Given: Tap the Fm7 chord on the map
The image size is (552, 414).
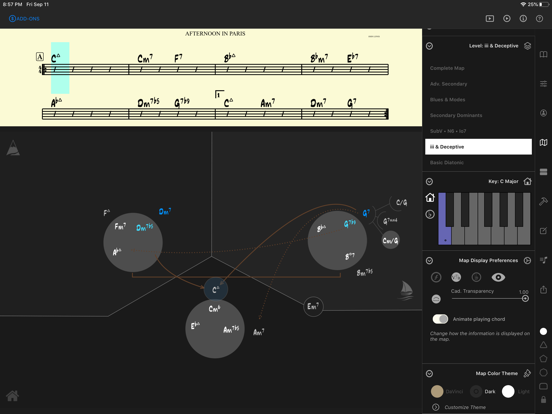Looking at the screenshot, I should point(120,227).
